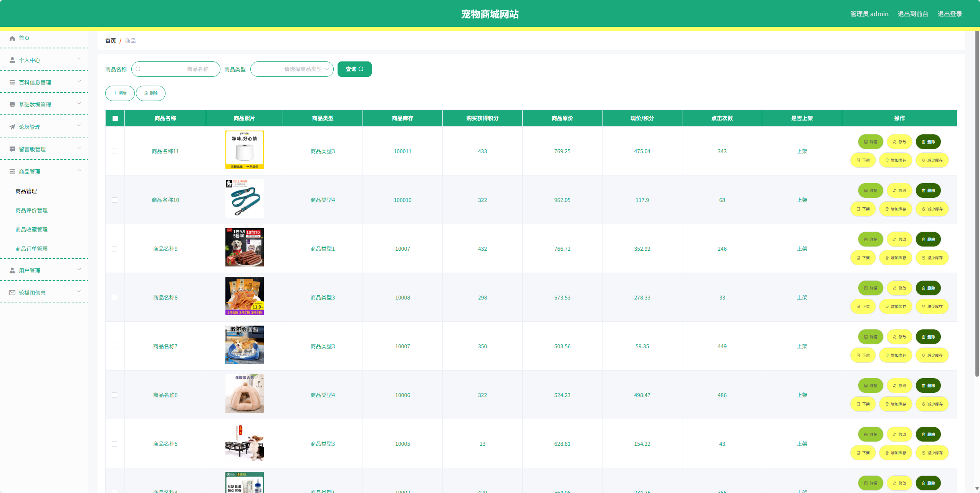Open 详情 for 商品名称10
Viewport: 980px width, 493px height.
point(870,191)
